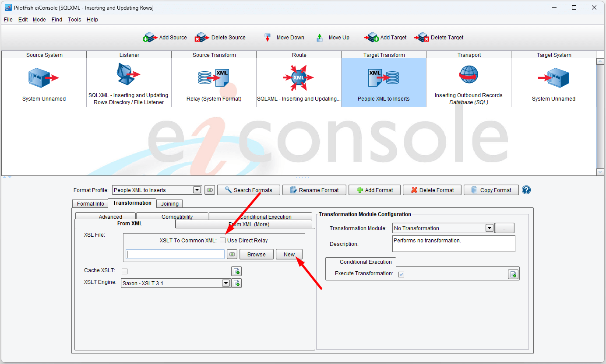Select the Directory / File Listener stage icon
The height and width of the screenshot is (364, 606).
tap(128, 75)
